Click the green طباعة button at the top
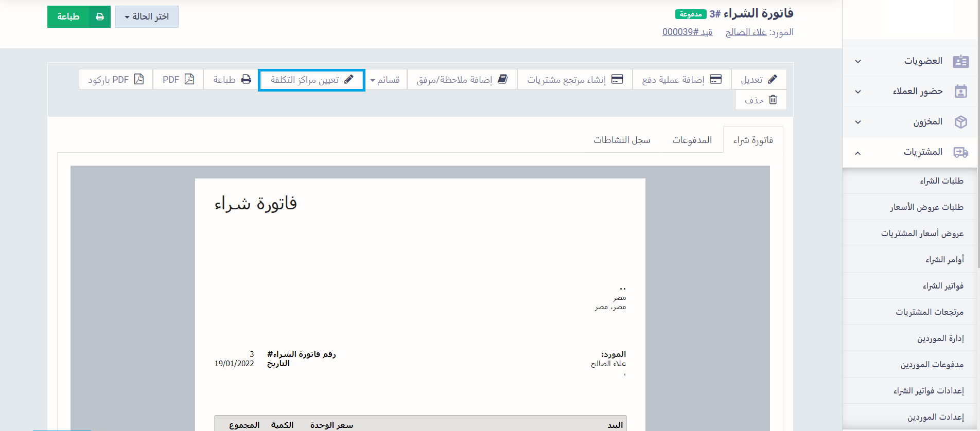Image resolution: width=980 pixels, height=431 pixels. point(79,17)
